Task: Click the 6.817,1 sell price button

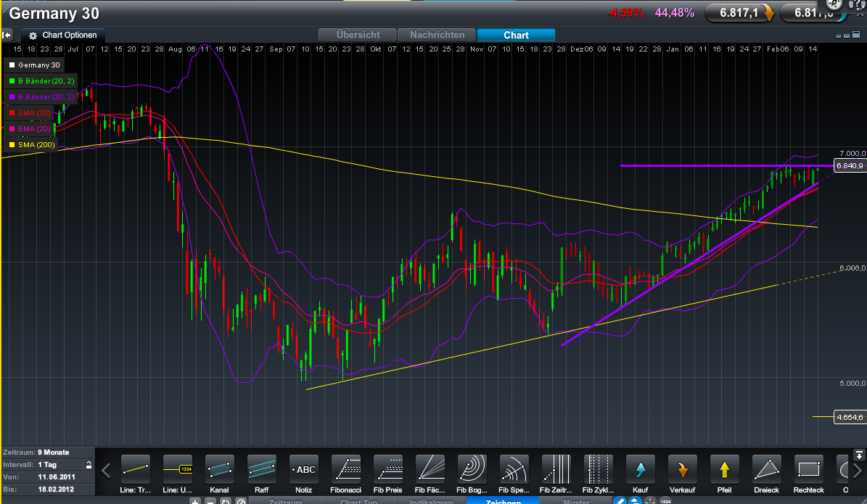Action: [739, 13]
